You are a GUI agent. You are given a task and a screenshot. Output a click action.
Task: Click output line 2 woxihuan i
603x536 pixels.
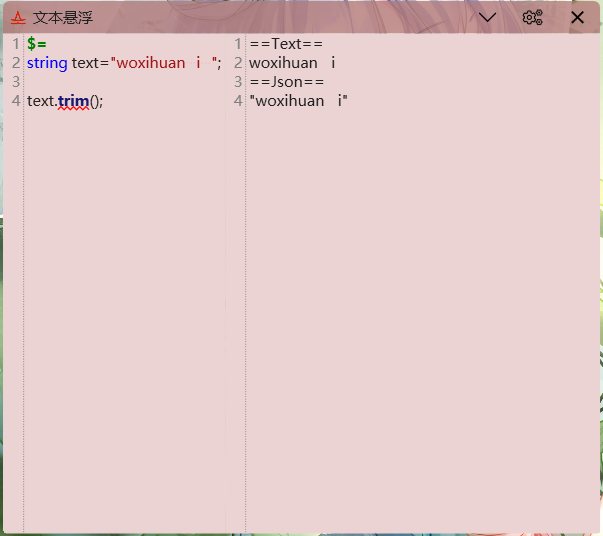tap(292, 63)
